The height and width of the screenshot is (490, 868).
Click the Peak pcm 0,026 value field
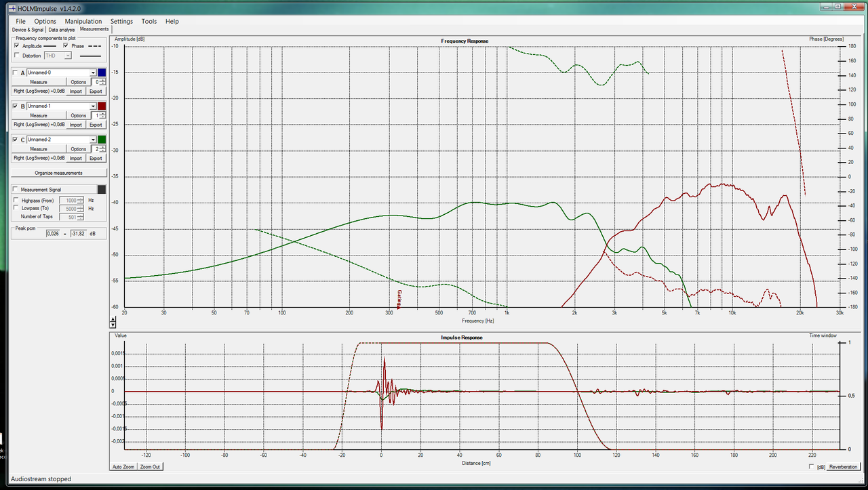(54, 233)
